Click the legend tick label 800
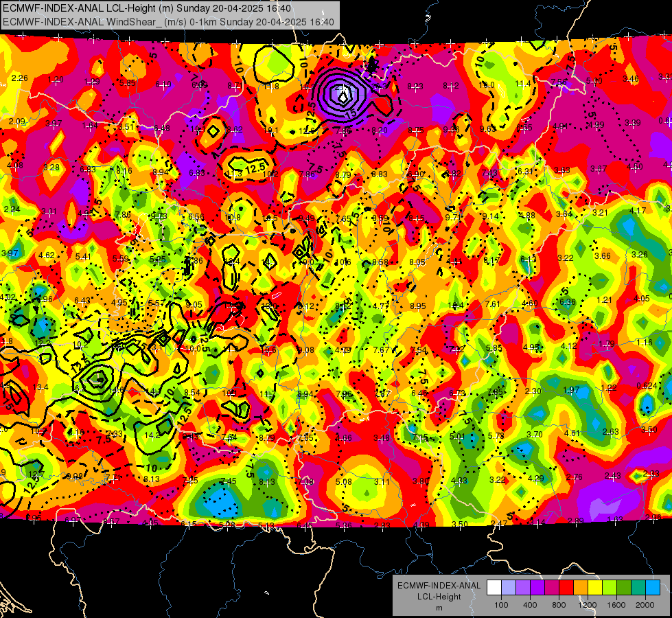The height and width of the screenshot is (618, 672). pyautogui.click(x=559, y=605)
